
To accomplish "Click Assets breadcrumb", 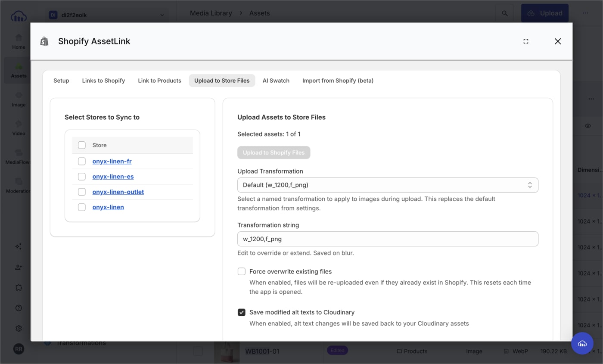I will click(260, 13).
